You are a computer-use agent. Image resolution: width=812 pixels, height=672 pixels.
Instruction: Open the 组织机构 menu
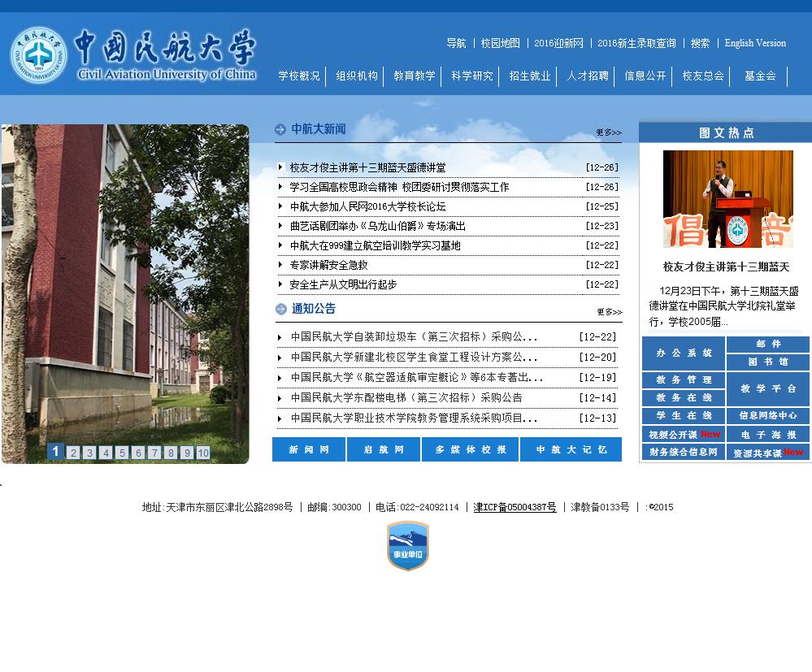pyautogui.click(x=357, y=76)
